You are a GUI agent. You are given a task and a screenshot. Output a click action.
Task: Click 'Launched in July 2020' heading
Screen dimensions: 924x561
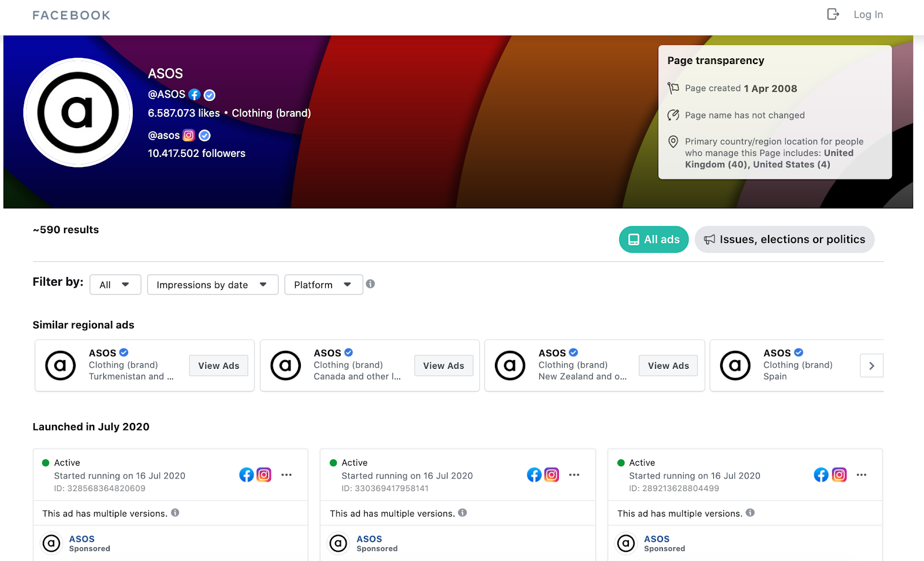pyautogui.click(x=91, y=427)
